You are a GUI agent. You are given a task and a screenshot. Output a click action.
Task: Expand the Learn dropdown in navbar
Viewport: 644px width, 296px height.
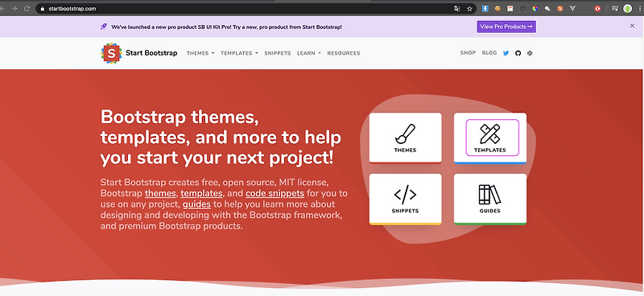[x=309, y=53]
